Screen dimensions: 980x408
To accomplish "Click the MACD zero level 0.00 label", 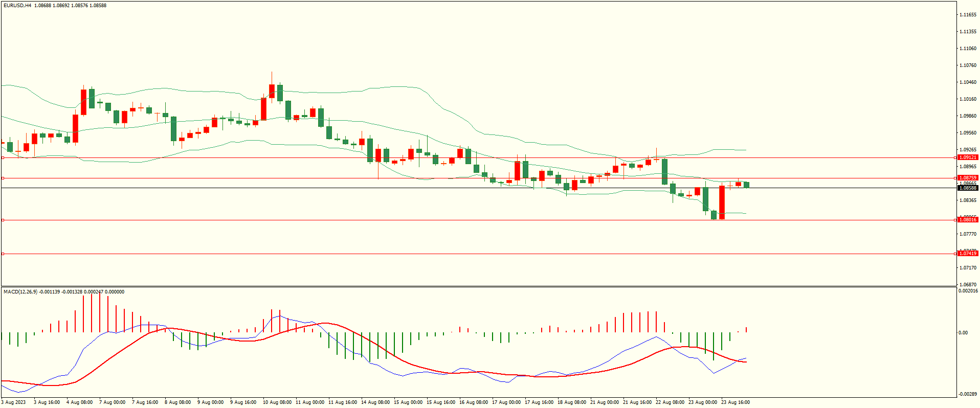I will tap(963, 333).
